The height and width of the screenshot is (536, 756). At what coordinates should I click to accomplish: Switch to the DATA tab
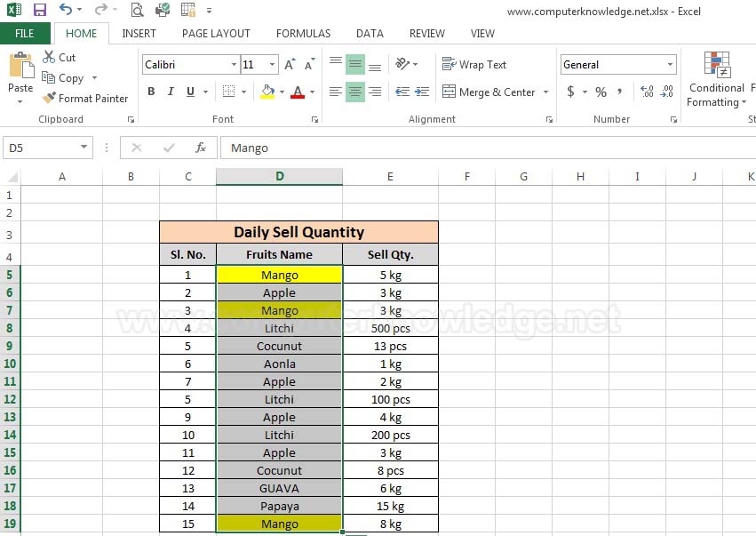click(x=370, y=33)
